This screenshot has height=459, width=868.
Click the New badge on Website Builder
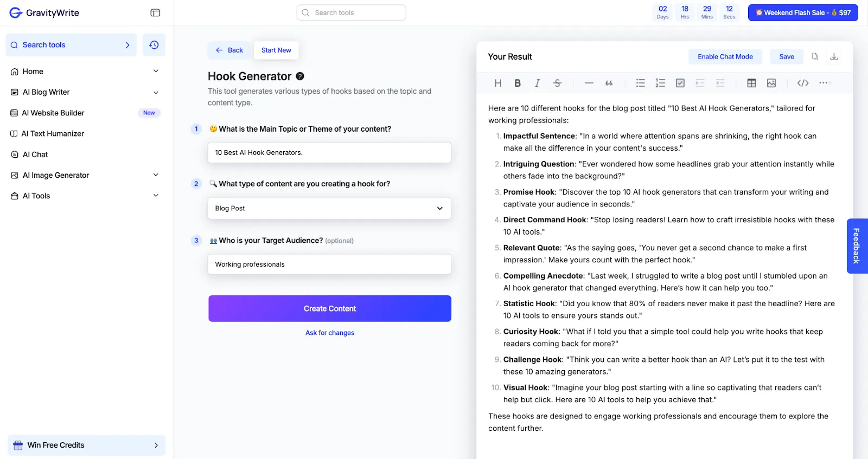click(149, 113)
